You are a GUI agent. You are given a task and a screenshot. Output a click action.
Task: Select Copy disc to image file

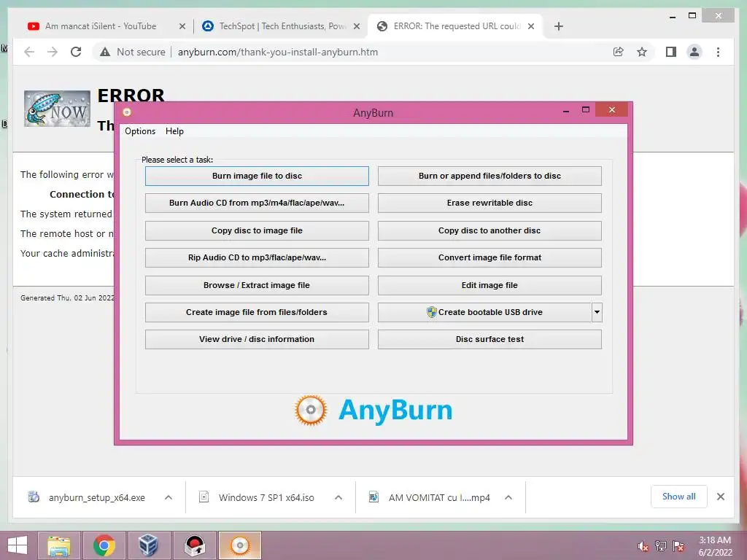pyautogui.click(x=257, y=230)
